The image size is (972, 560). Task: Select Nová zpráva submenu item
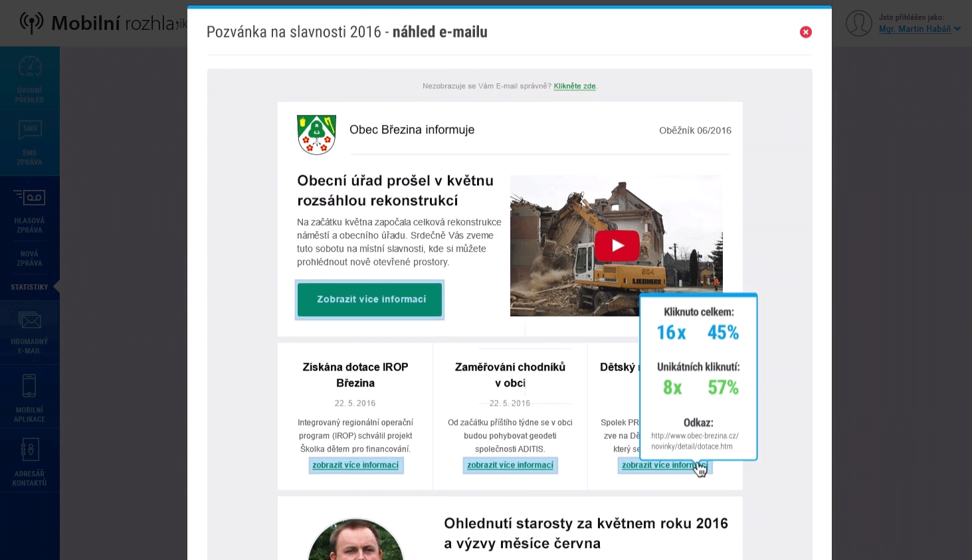(30, 258)
